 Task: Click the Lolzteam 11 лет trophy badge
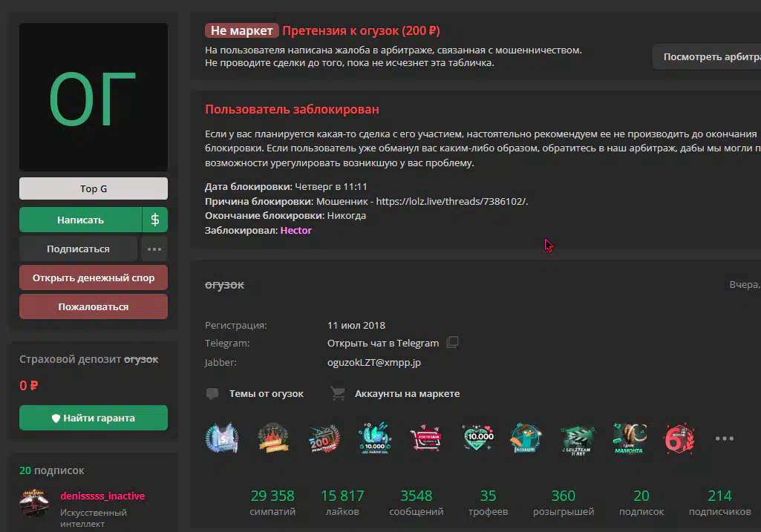577,439
